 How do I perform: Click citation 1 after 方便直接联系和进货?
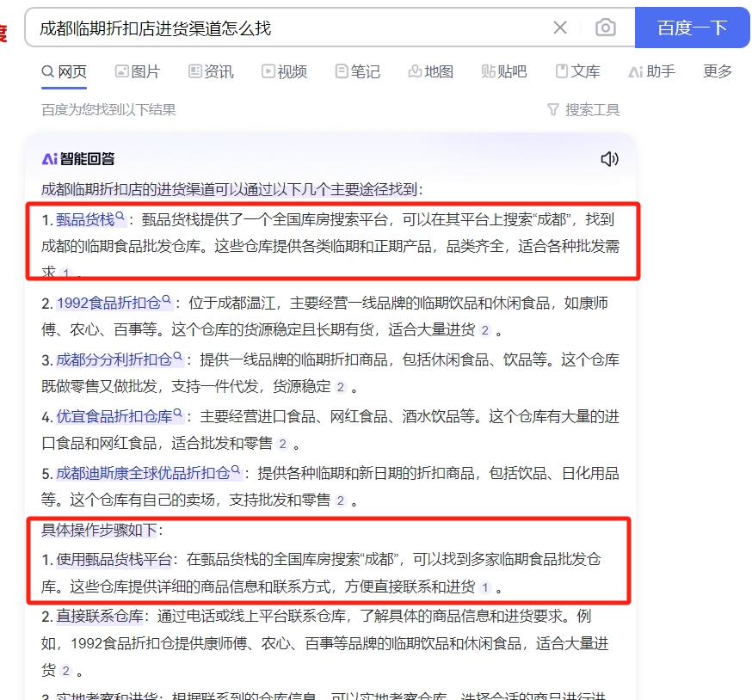[485, 587]
